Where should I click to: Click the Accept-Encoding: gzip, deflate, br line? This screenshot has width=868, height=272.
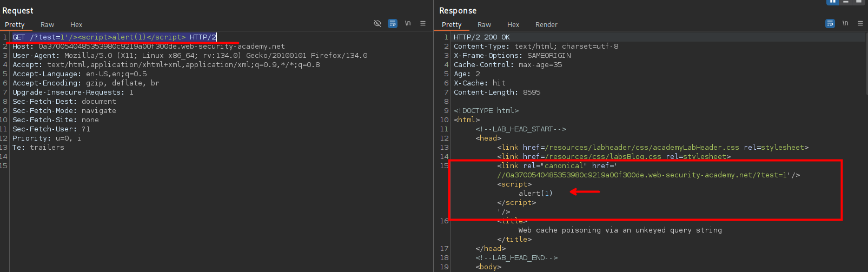pyautogui.click(x=86, y=83)
